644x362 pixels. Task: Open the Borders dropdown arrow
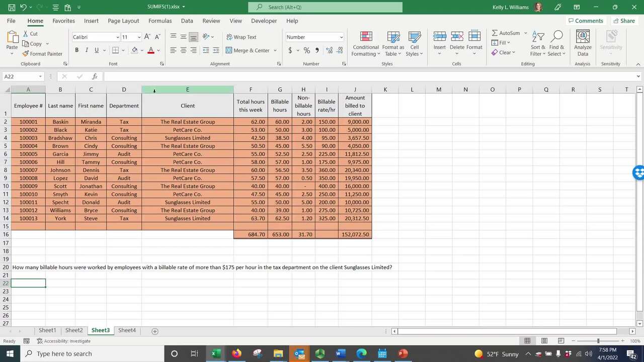click(x=124, y=50)
